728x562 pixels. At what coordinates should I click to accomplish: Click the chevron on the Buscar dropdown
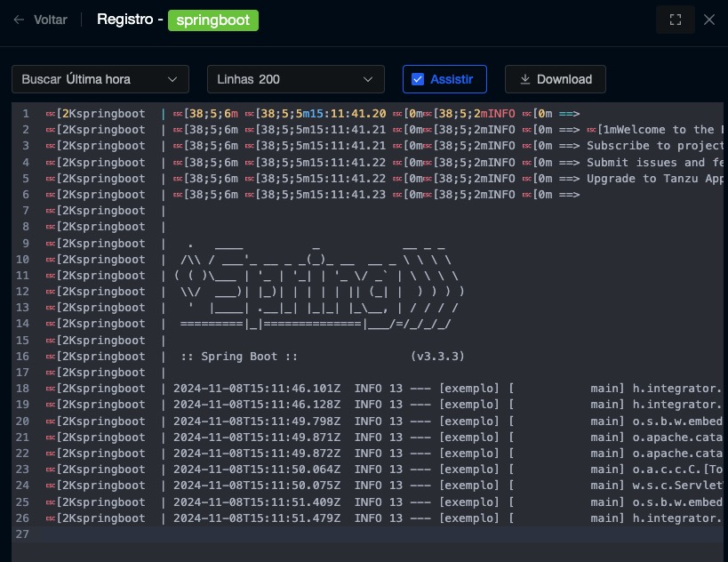(x=172, y=79)
